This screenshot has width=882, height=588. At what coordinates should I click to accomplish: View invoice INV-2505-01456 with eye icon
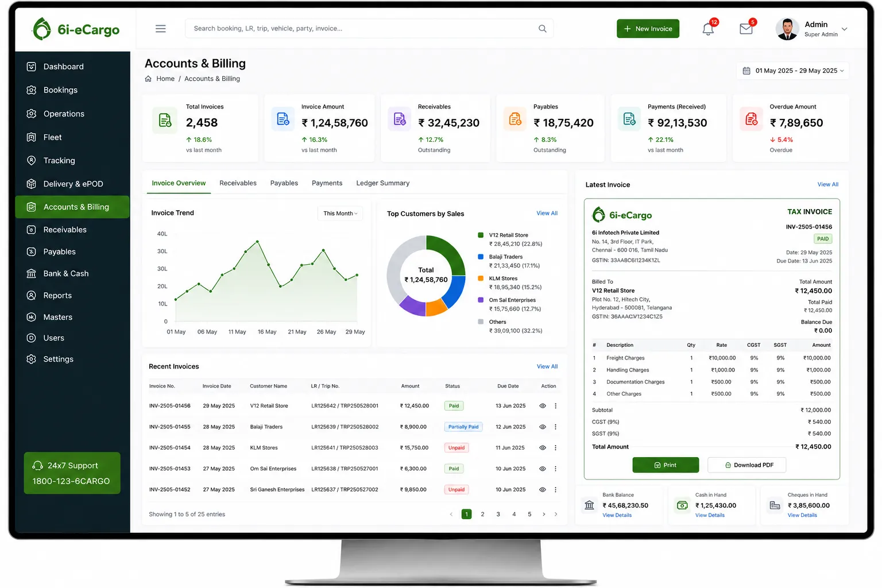[x=542, y=406]
